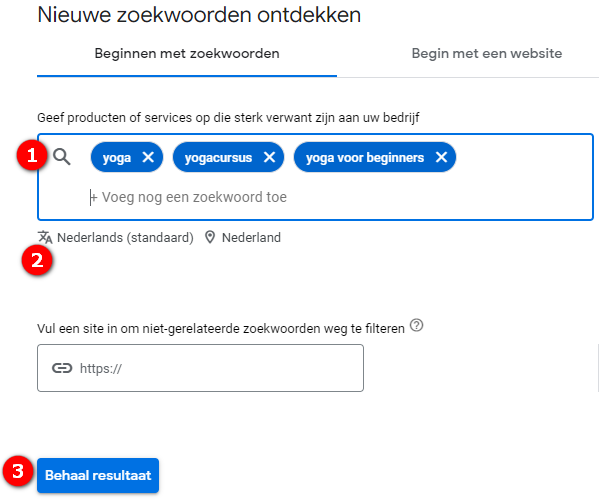Image resolution: width=599 pixels, height=501 pixels.
Task: Select 'Beginnen met zoekwoorden' tab
Action: click(187, 54)
